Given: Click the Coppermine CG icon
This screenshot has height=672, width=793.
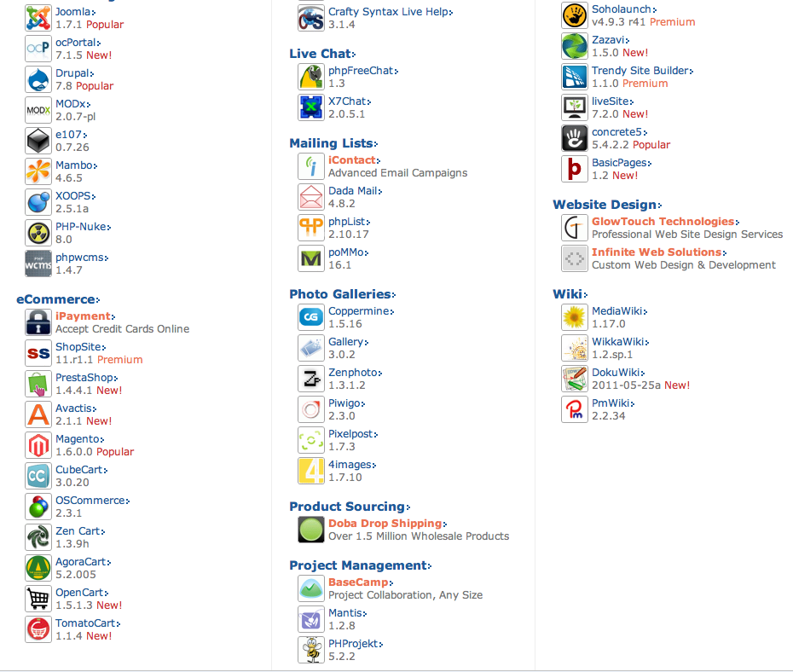Looking at the screenshot, I should (311, 317).
